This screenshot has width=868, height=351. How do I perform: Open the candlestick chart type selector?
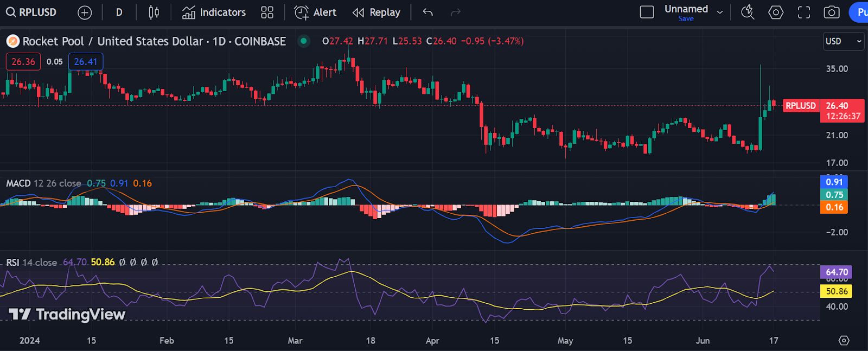click(154, 12)
